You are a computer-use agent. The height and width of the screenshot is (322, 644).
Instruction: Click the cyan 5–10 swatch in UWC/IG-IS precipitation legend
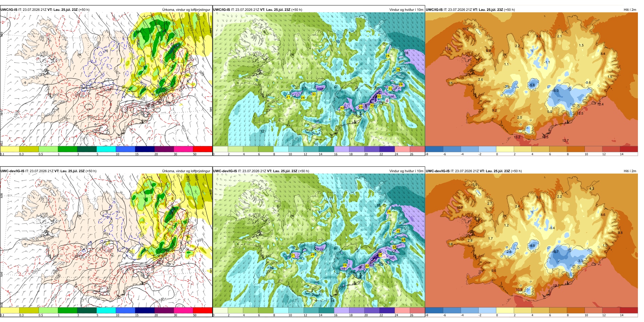(106, 149)
